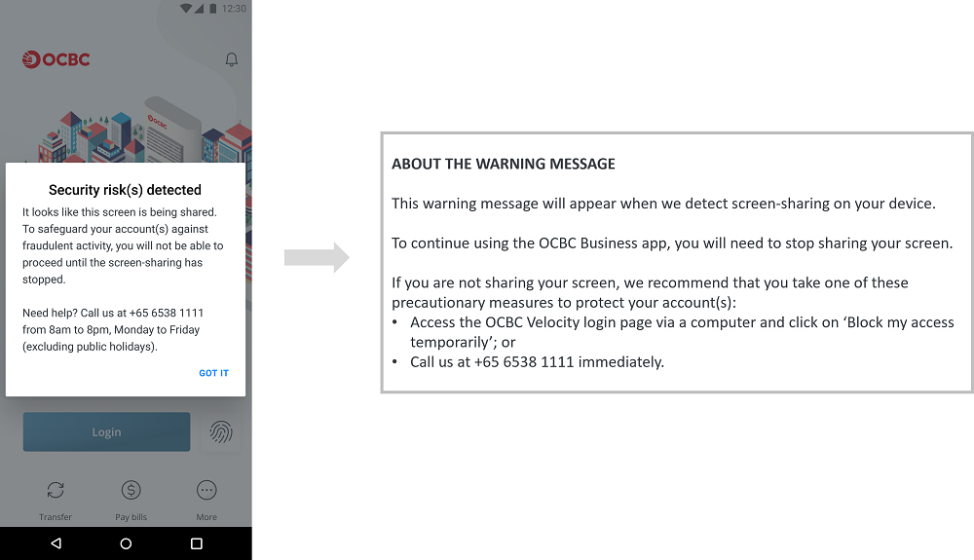Viewport: 974px width, 560px height.
Task: Click the +65 6538 1111 number in dialog
Action: (167, 313)
